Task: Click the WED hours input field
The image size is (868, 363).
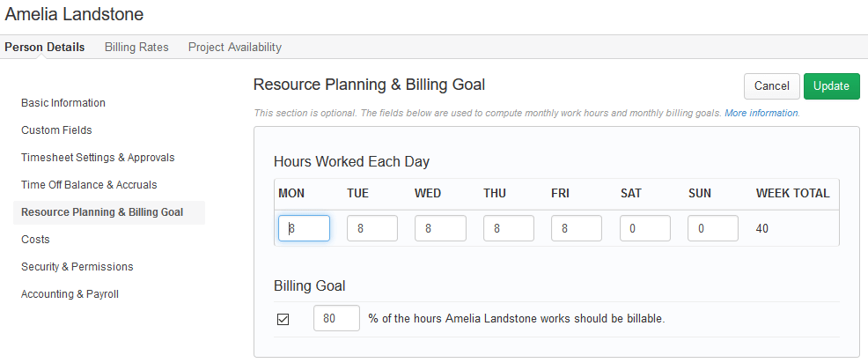Action: click(441, 228)
